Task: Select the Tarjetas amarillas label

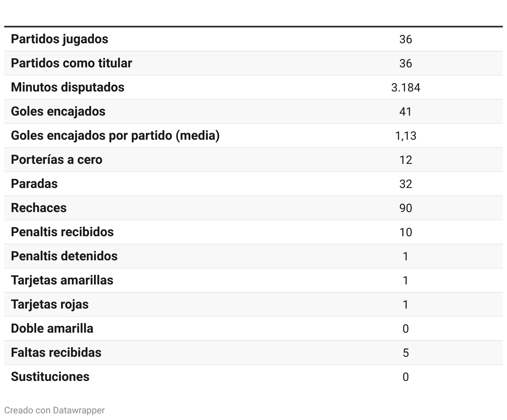Action: (62, 280)
